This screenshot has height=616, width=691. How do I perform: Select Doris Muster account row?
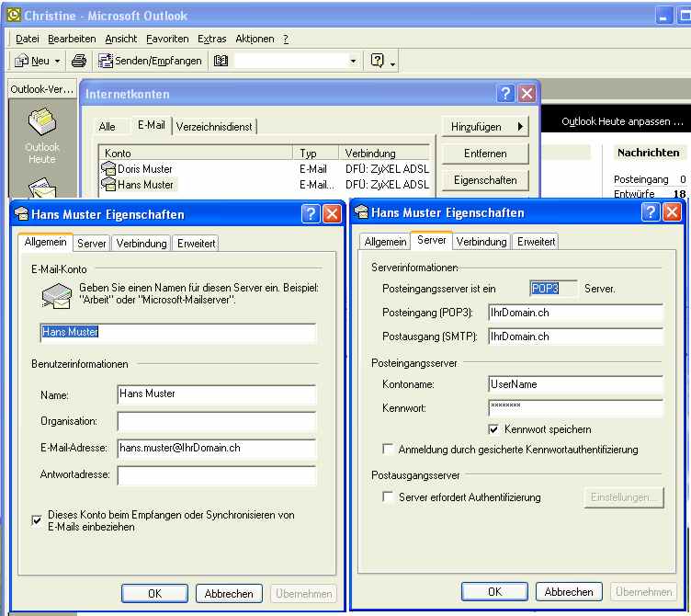pos(265,169)
